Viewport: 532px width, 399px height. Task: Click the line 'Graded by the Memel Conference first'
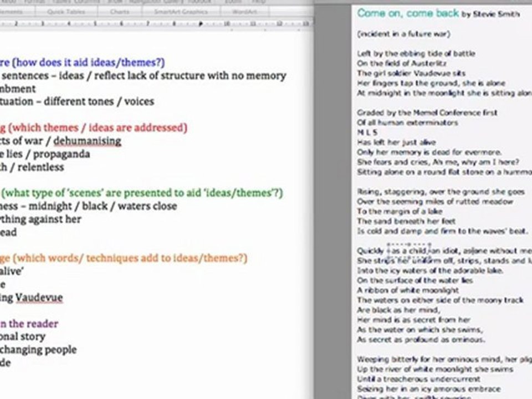(x=427, y=112)
